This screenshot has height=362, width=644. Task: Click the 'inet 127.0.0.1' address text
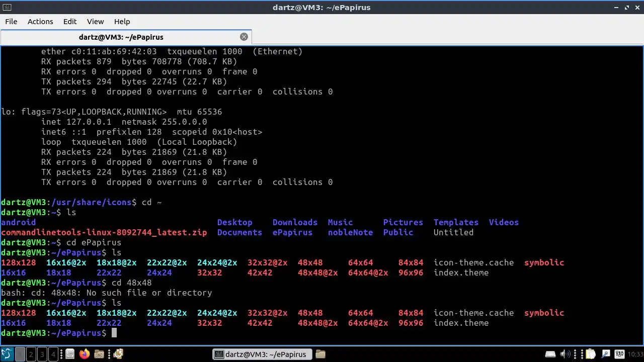tap(76, 122)
